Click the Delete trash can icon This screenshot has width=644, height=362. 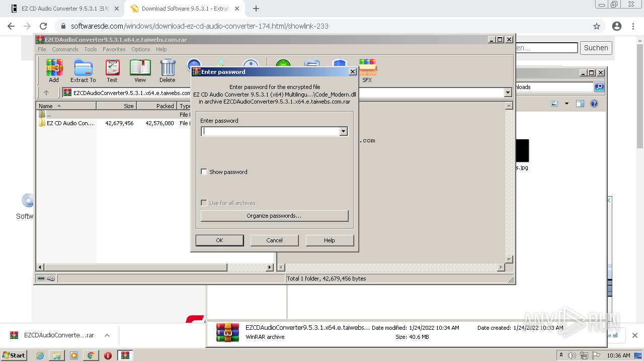pyautogui.click(x=168, y=70)
